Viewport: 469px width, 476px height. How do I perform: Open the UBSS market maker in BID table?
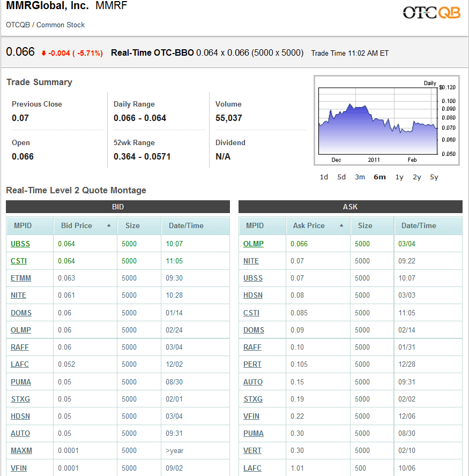[x=20, y=244]
